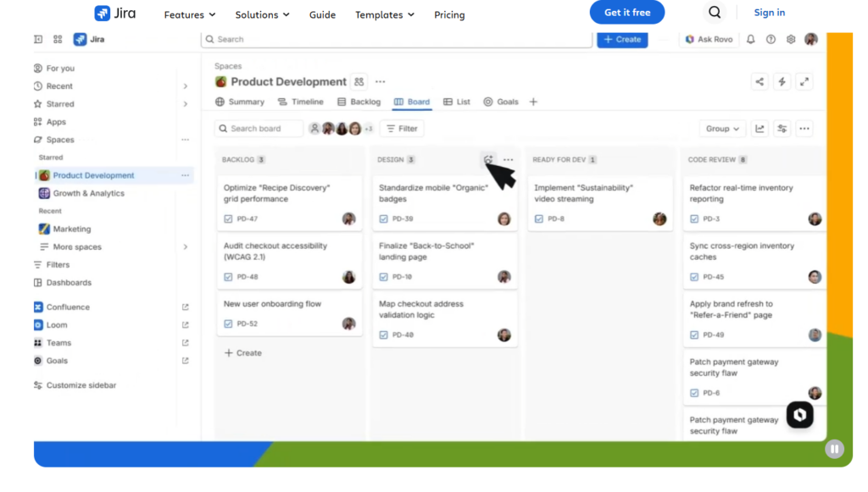The width and height of the screenshot is (868, 492).
Task: Open the help question mark icon
Action: point(771,39)
